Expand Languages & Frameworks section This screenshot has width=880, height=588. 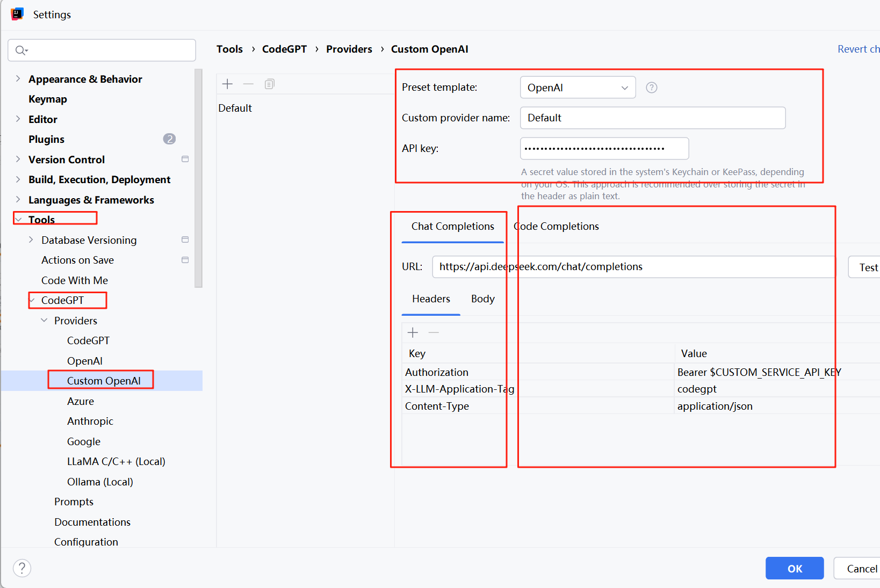tap(18, 199)
